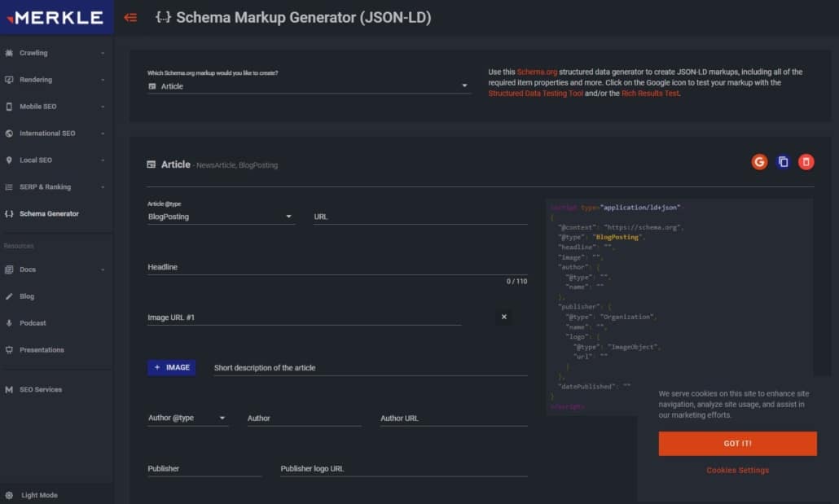The height and width of the screenshot is (504, 839).
Task: Click the SEO Services M icon
Action: pyautogui.click(x=9, y=389)
